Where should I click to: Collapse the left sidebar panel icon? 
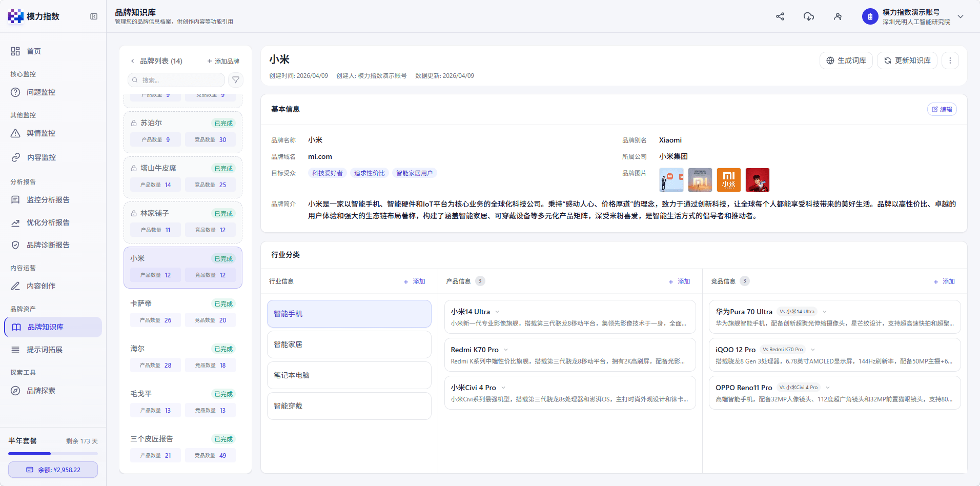tap(94, 16)
